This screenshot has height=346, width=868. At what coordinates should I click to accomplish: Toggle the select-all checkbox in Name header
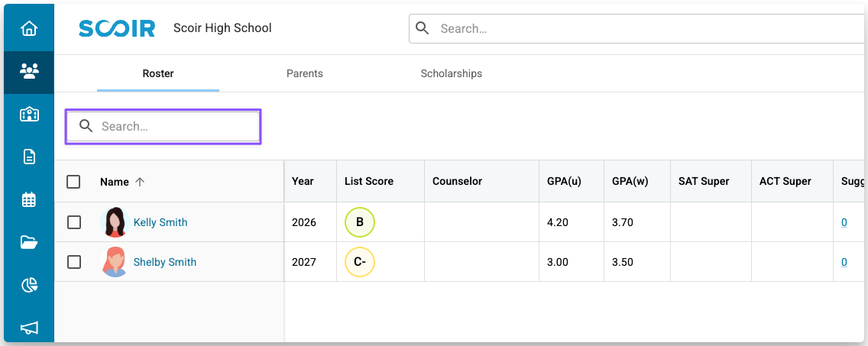[x=73, y=182]
